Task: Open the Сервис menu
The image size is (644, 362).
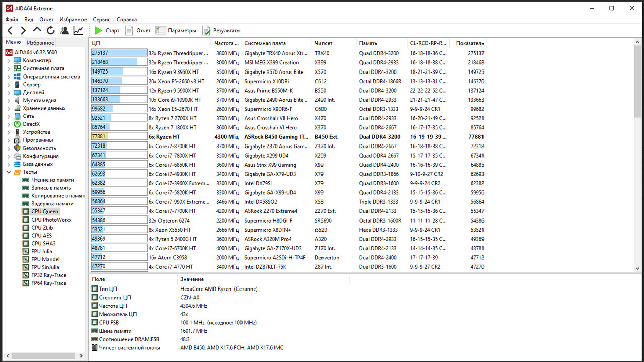Action: click(102, 19)
